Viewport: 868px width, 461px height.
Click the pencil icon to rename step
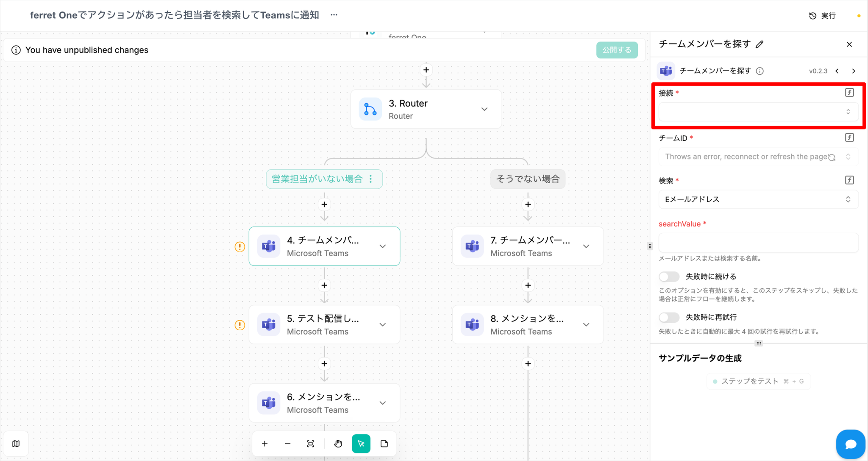[x=760, y=44]
